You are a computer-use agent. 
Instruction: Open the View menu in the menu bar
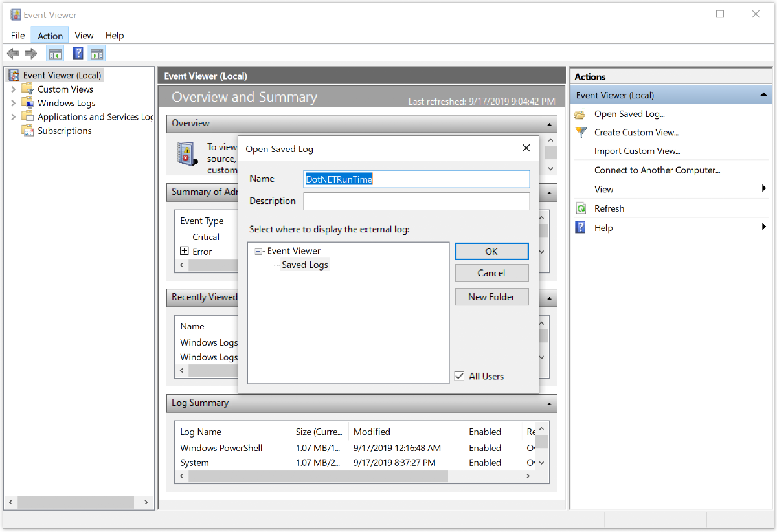pyautogui.click(x=84, y=35)
